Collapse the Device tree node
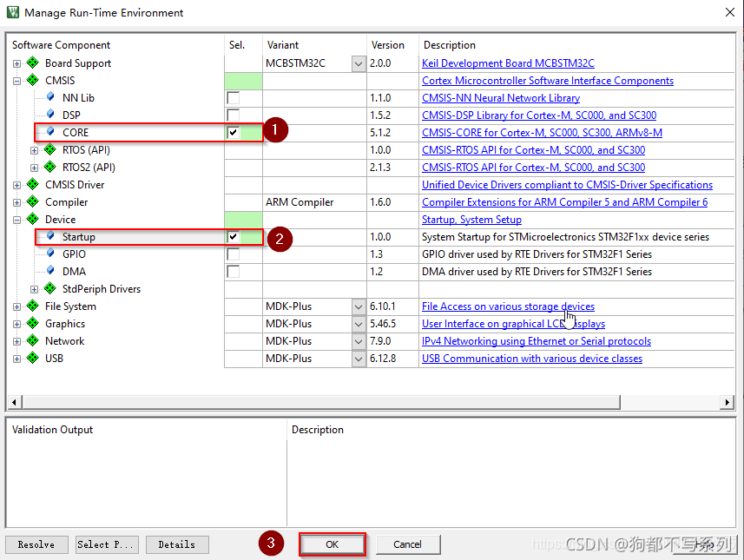This screenshot has width=744, height=560. [17, 220]
